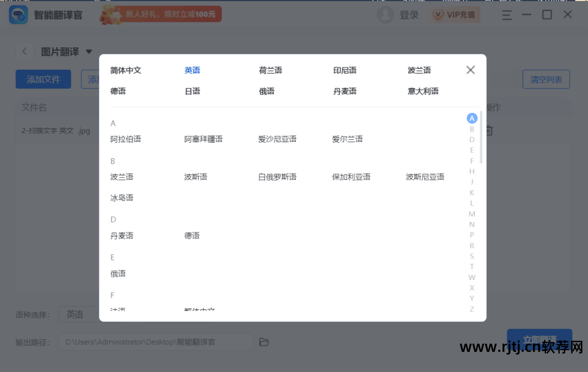The height and width of the screenshot is (372, 588).
Task: Delete the 2-扫描文字 英文.jpg file row
Action: coord(489,131)
